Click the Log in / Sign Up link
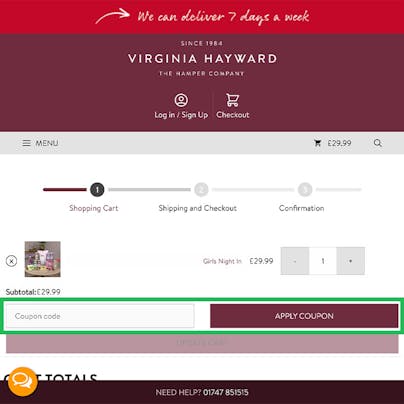The width and height of the screenshot is (404, 404). (x=181, y=115)
